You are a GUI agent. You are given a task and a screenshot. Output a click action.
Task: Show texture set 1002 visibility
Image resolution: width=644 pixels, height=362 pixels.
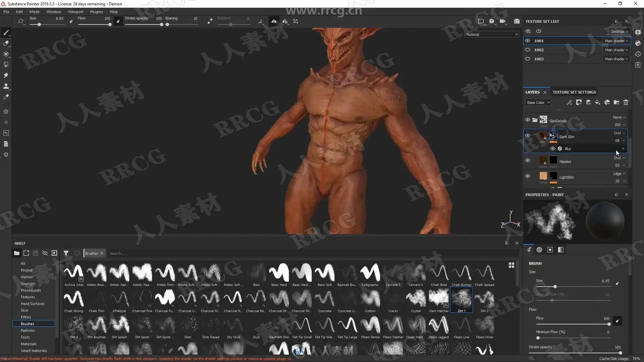tap(528, 50)
